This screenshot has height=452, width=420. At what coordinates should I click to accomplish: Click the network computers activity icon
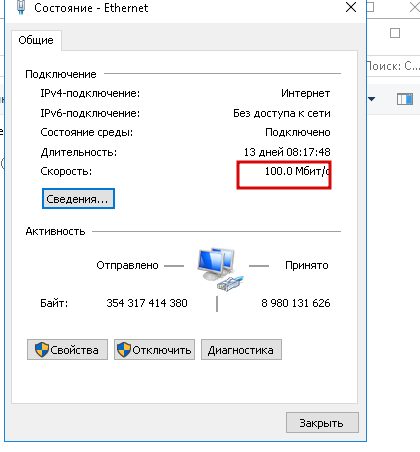tap(220, 269)
